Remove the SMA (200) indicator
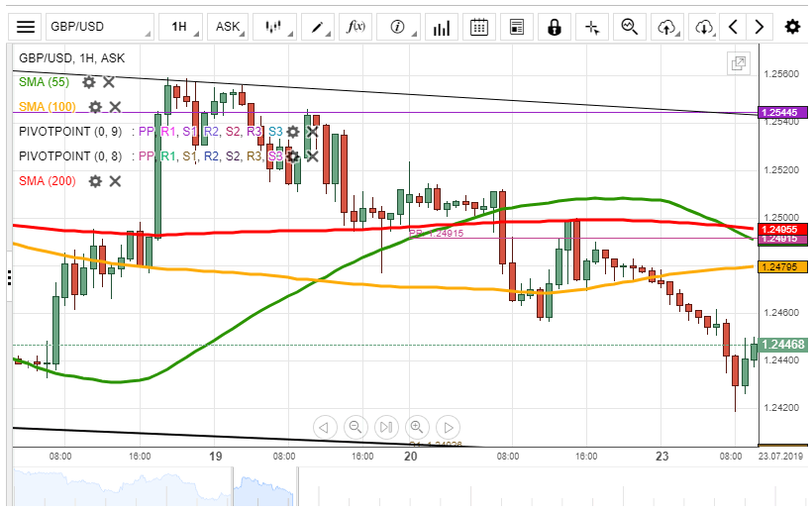Image resolution: width=812 pixels, height=511 pixels. click(115, 181)
